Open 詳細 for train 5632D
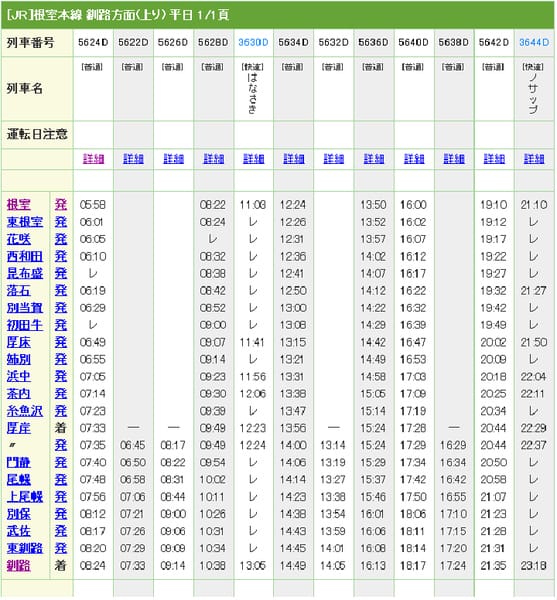The height and width of the screenshot is (600, 557). pyautogui.click(x=334, y=159)
